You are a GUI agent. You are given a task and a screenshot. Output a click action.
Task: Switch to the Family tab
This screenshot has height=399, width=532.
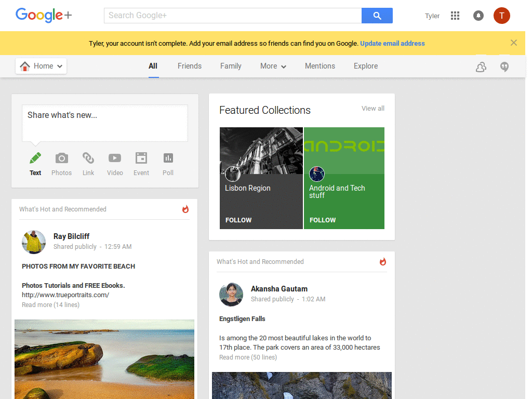tap(231, 66)
